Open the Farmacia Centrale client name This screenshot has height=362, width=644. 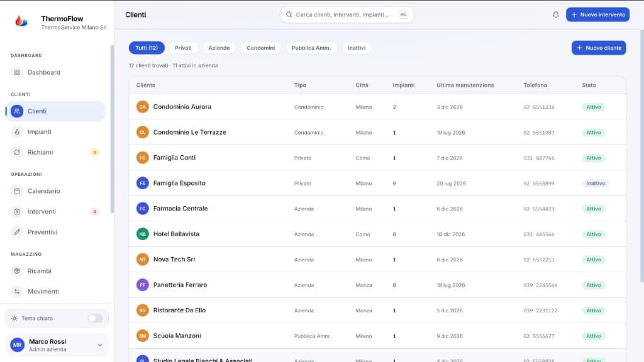click(180, 209)
